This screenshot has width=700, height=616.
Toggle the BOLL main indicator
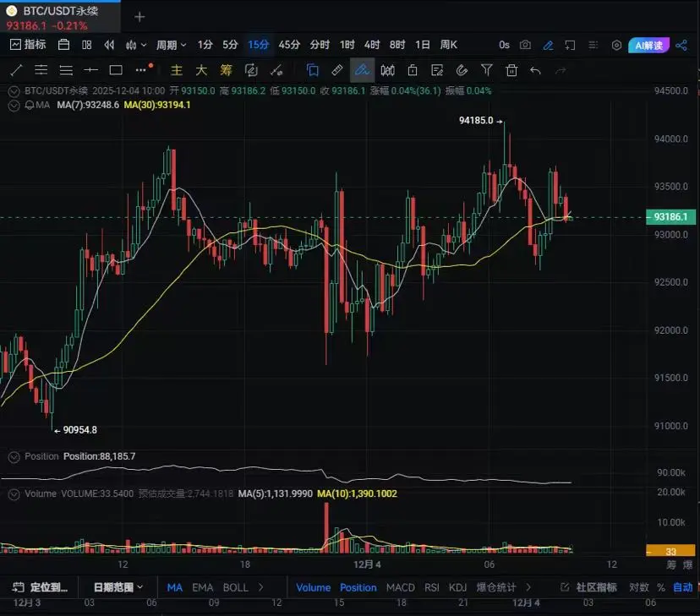pyautogui.click(x=235, y=587)
